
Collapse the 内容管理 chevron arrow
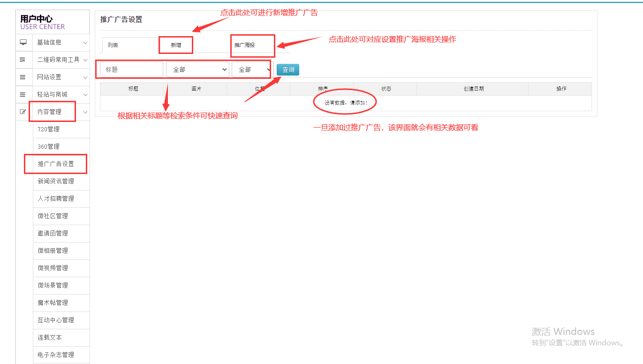click(85, 112)
